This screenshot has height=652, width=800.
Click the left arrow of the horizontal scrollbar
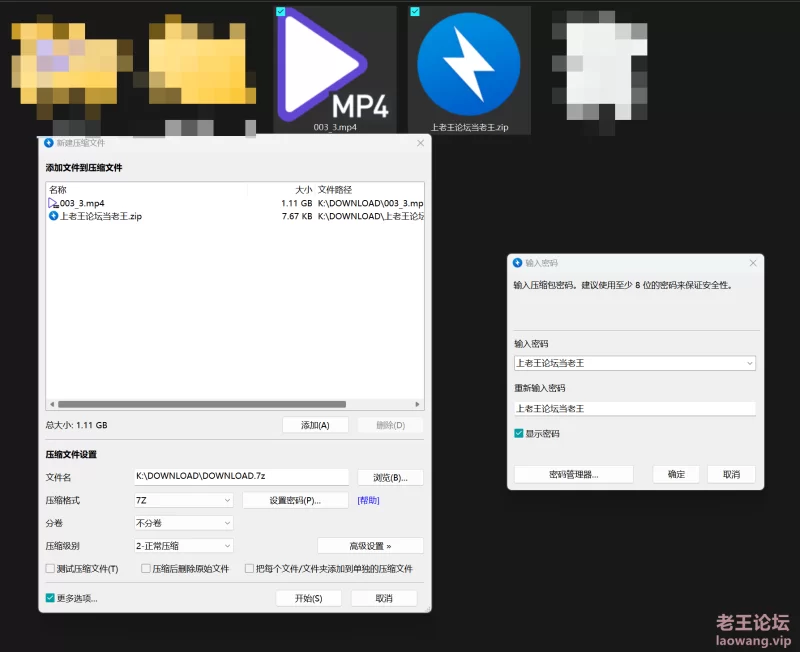[x=52, y=404]
